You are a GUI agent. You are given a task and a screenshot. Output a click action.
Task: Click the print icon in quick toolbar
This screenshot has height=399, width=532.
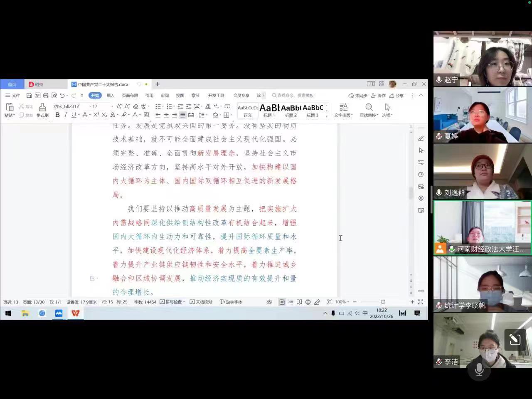tap(46, 96)
